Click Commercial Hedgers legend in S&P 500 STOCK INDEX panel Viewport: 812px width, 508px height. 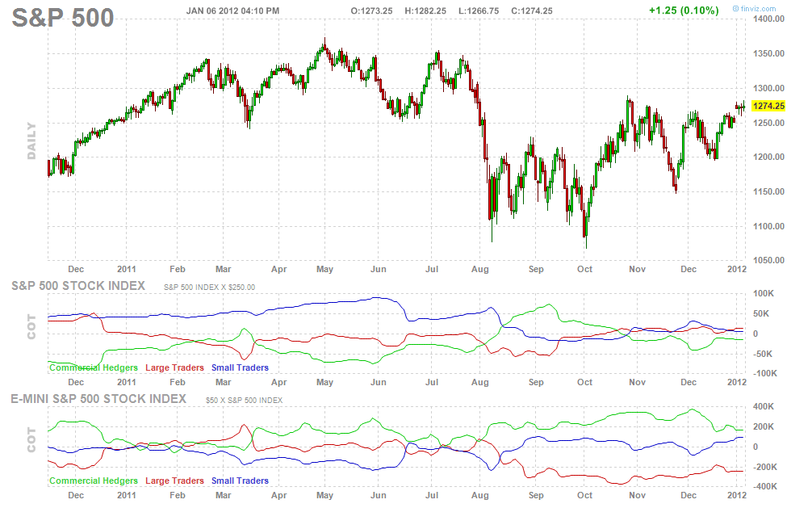pyautogui.click(x=93, y=367)
